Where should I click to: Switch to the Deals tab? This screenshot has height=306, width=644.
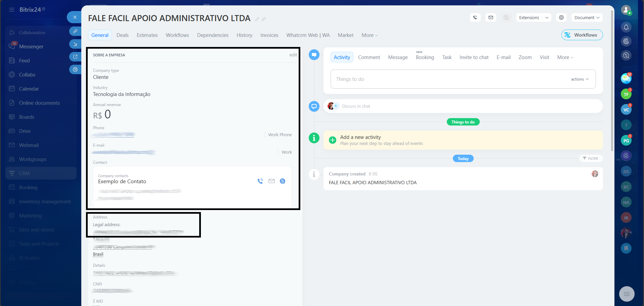(122, 35)
